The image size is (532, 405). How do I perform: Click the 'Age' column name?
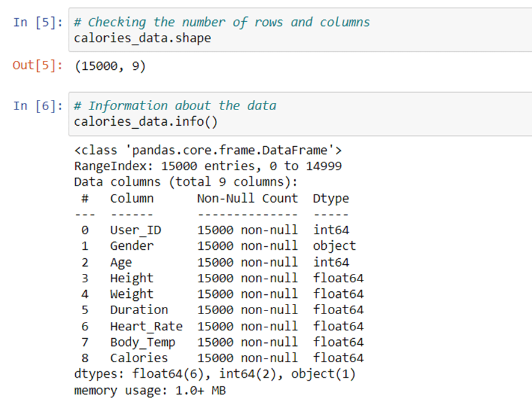pyautogui.click(x=121, y=262)
